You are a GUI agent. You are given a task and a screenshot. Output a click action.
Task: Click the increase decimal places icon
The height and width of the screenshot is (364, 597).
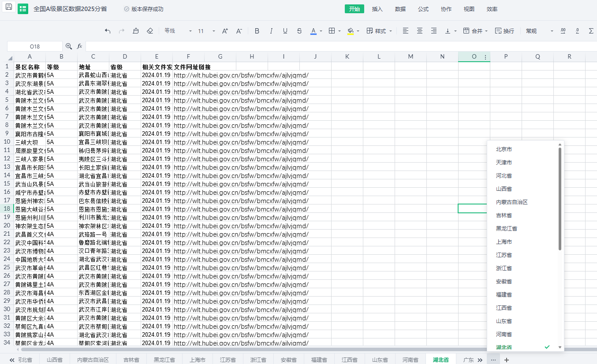(563, 31)
